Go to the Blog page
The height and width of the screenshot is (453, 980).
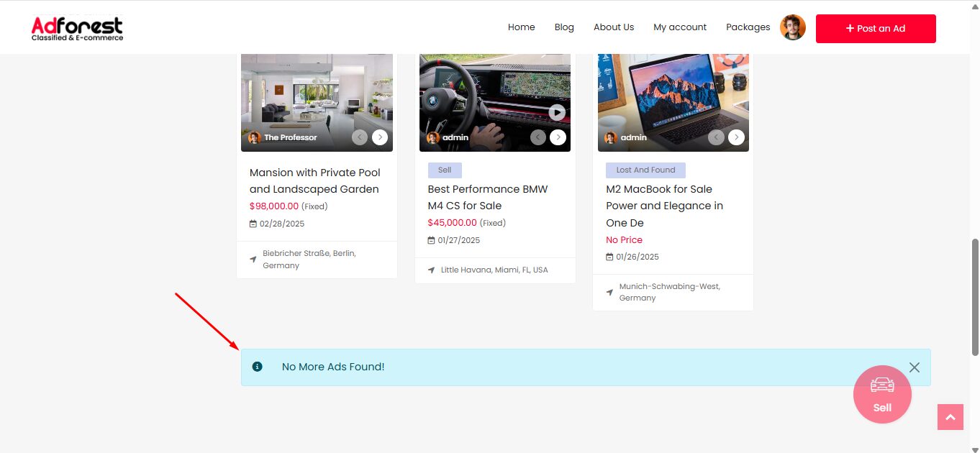click(564, 27)
